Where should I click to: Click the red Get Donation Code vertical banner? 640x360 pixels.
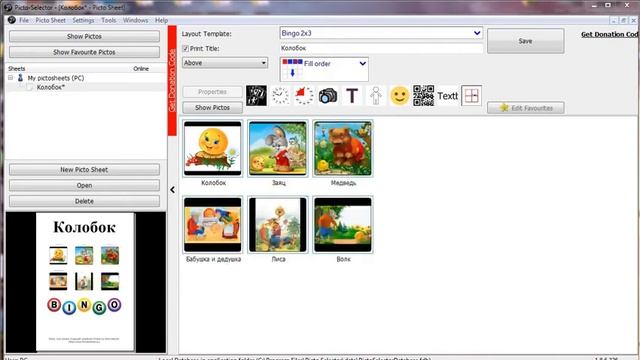pyautogui.click(x=172, y=80)
